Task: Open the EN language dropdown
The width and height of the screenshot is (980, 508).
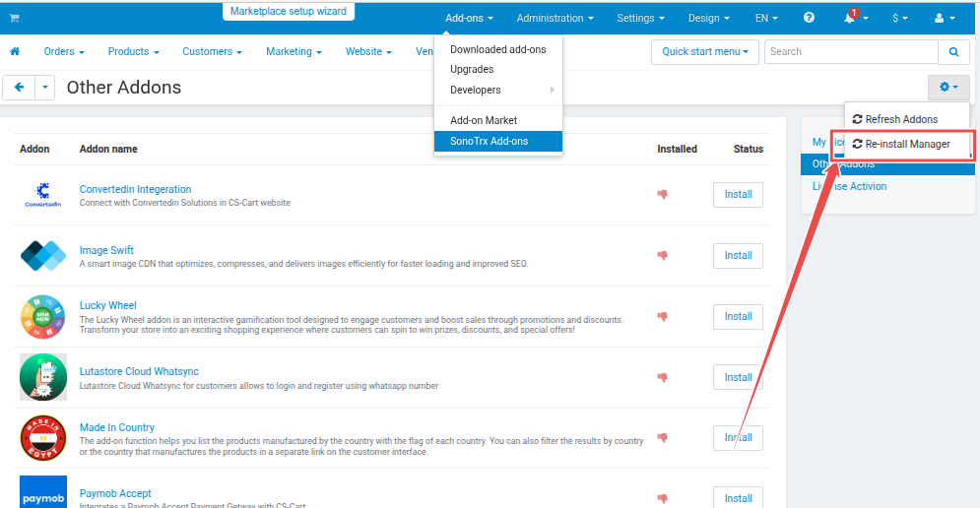Action: coord(766,18)
